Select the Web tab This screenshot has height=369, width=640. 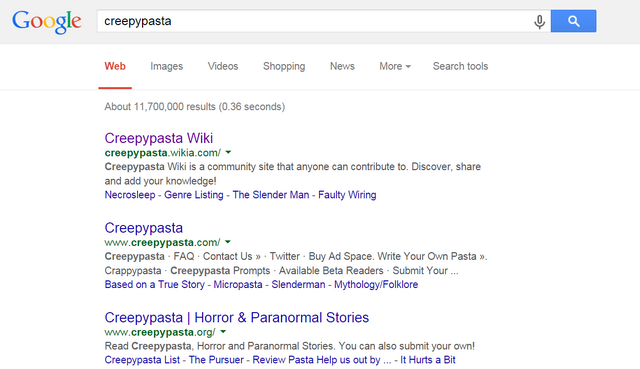pos(115,66)
